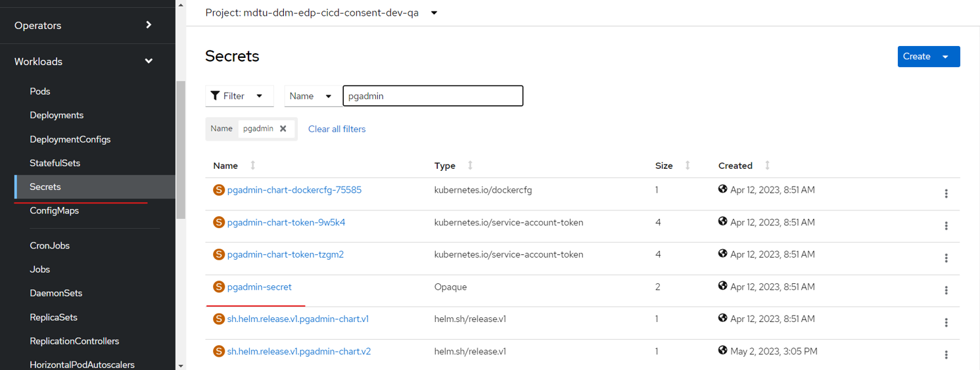Click globe icon in sh.helm.release.v1.pgadmin-chart.v1 row
The height and width of the screenshot is (370, 980).
pyautogui.click(x=723, y=318)
